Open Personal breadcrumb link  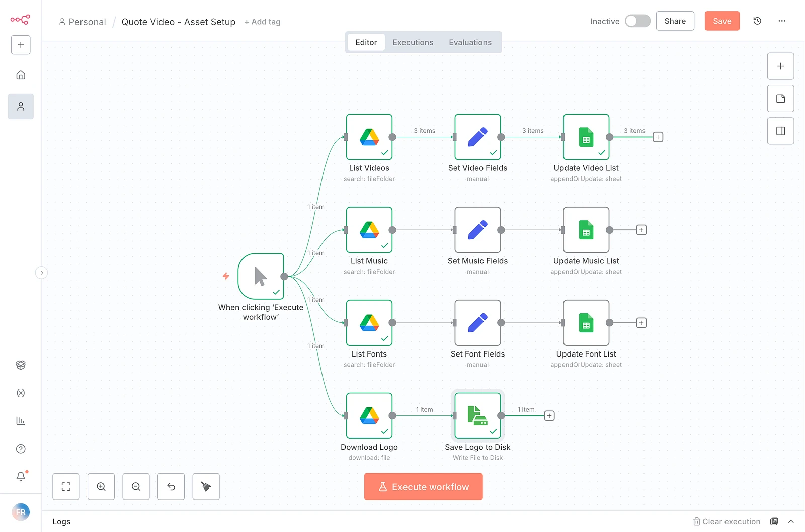coord(83,22)
